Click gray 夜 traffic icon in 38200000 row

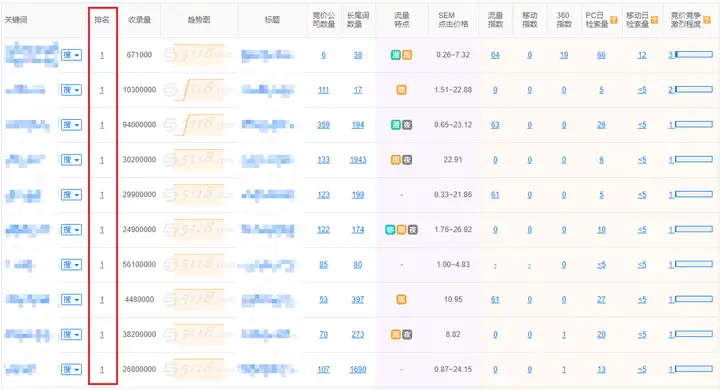(x=407, y=334)
